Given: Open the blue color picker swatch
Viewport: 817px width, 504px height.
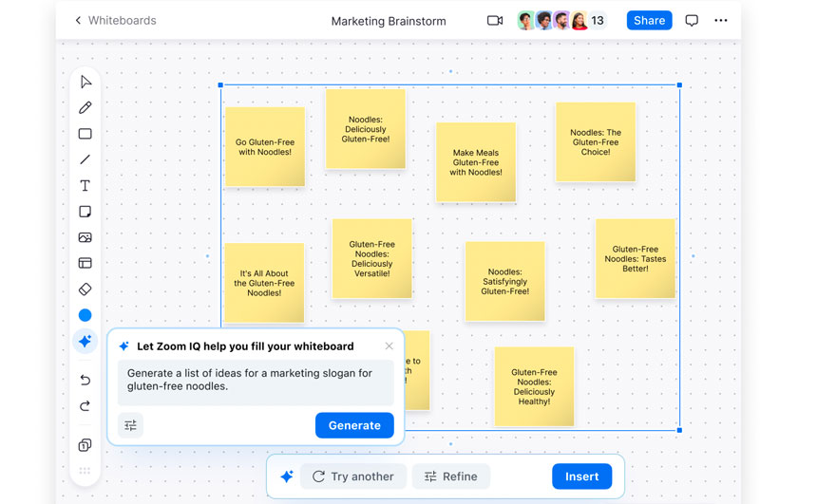Looking at the screenshot, I should pos(85,315).
